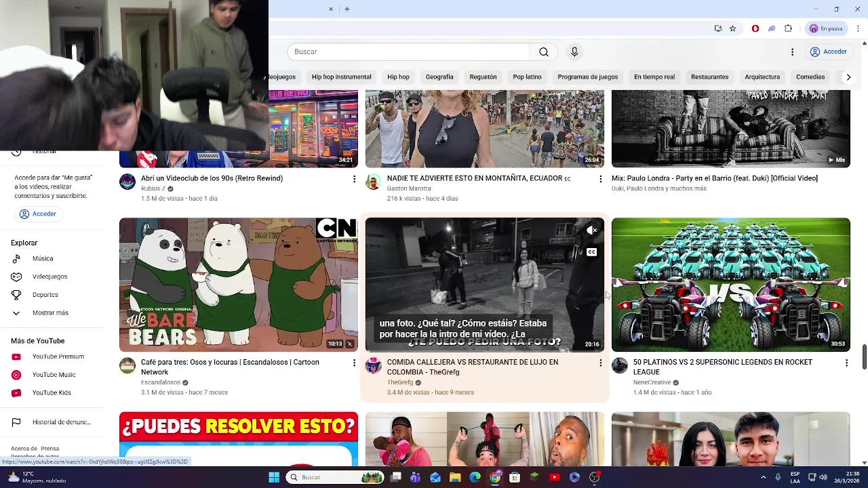The width and height of the screenshot is (868, 488).
Task: Go to NeneCreative channel name
Action: click(652, 382)
